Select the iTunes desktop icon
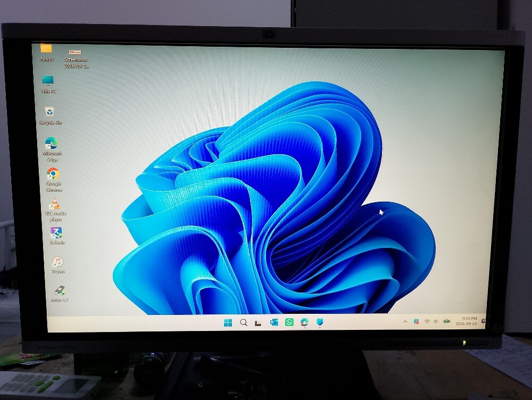Image resolution: width=532 pixels, height=400 pixels. [x=57, y=262]
